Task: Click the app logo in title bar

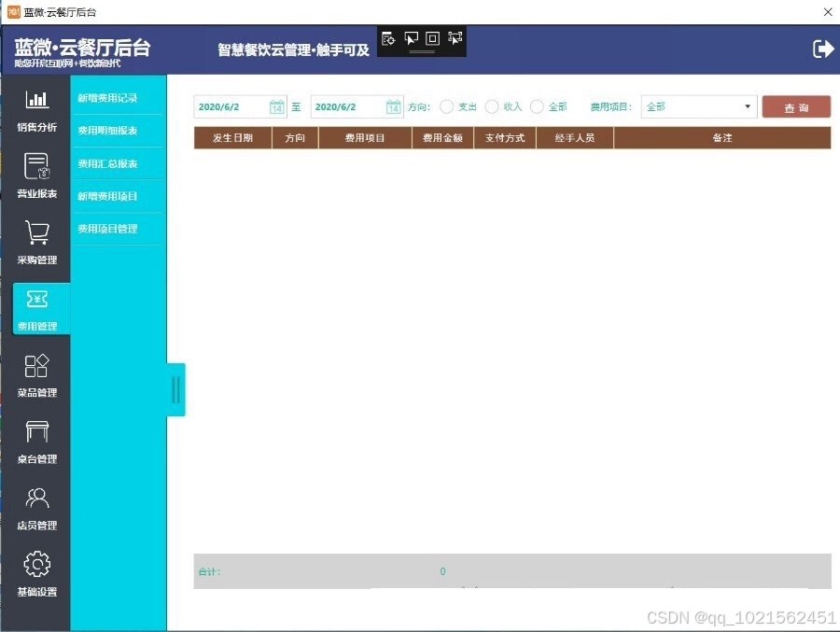Action: coord(13,12)
